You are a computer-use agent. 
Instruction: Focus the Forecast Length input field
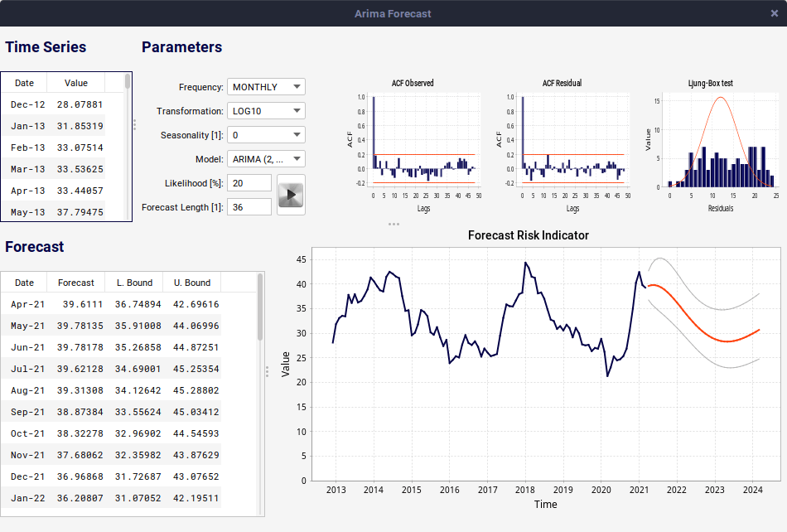[x=249, y=207]
